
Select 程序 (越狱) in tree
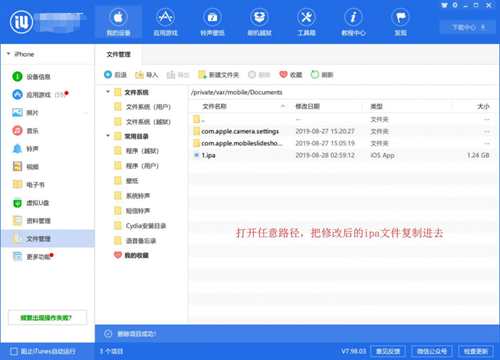click(x=136, y=151)
